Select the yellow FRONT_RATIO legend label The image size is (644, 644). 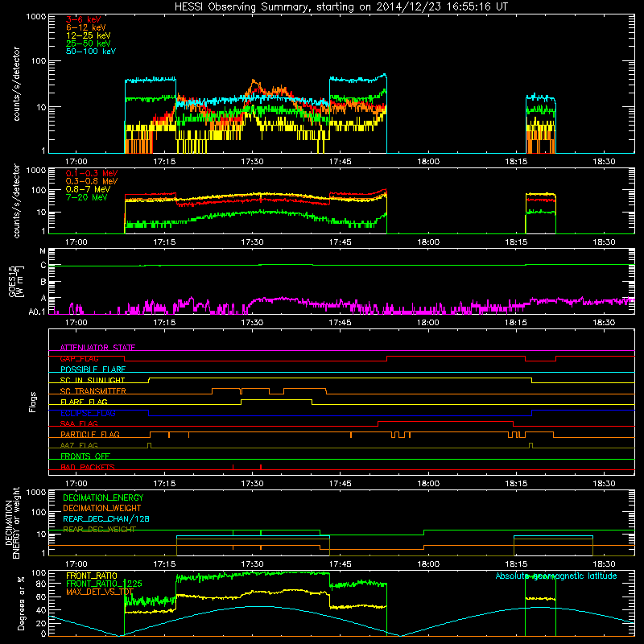pyautogui.click(x=92, y=576)
